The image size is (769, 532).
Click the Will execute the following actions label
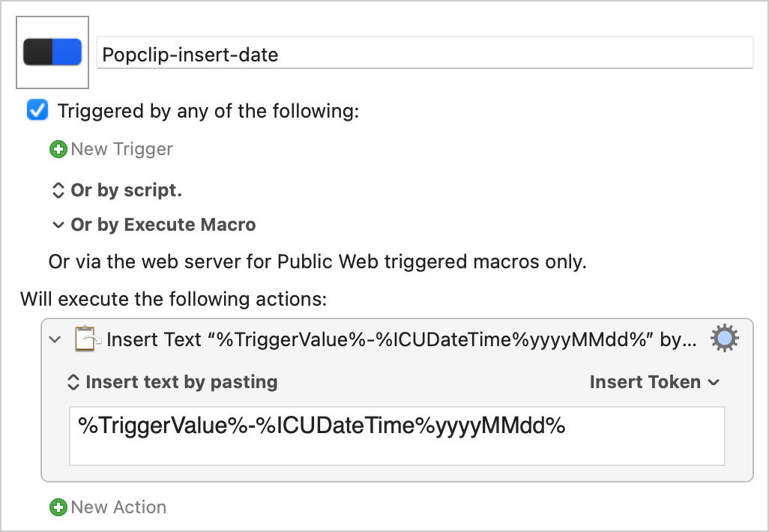click(174, 299)
